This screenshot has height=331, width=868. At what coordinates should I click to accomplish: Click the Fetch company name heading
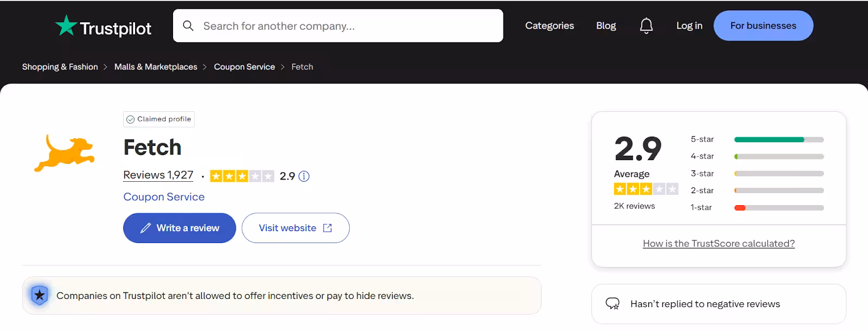152,148
